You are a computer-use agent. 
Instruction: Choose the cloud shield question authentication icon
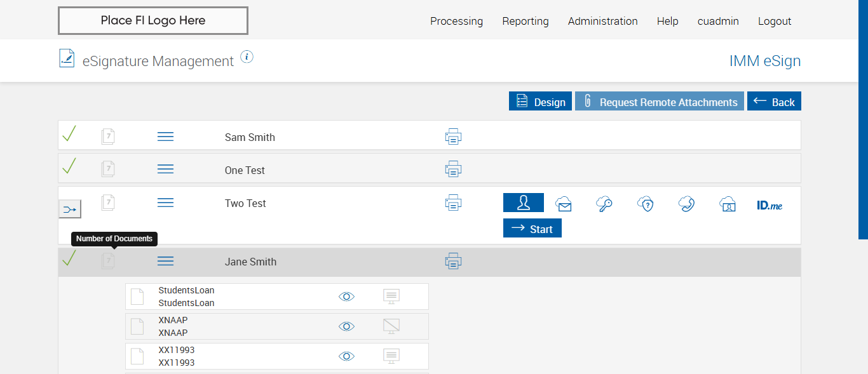click(646, 204)
